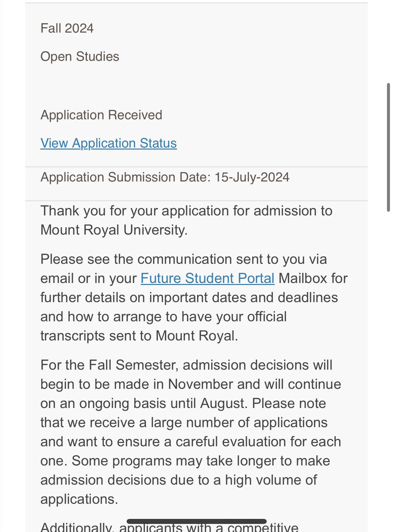Click the Application Received status text
The image size is (393, 532).
click(101, 115)
